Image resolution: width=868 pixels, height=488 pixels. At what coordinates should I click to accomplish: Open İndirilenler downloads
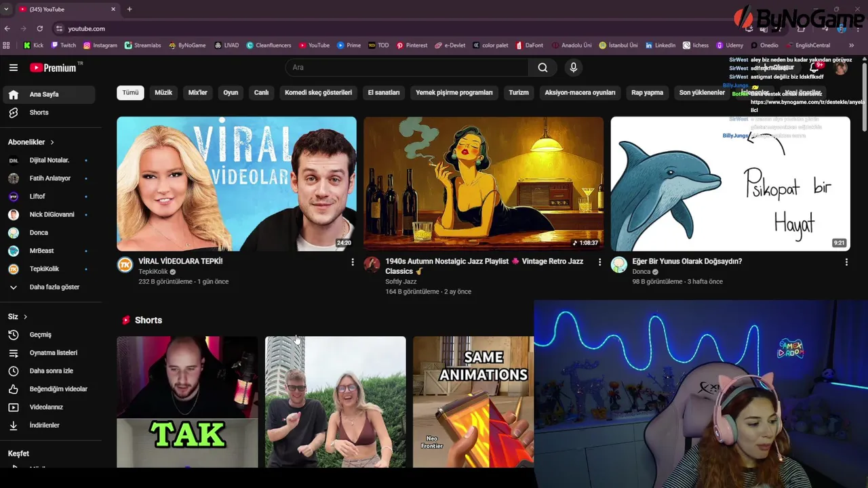click(49, 425)
